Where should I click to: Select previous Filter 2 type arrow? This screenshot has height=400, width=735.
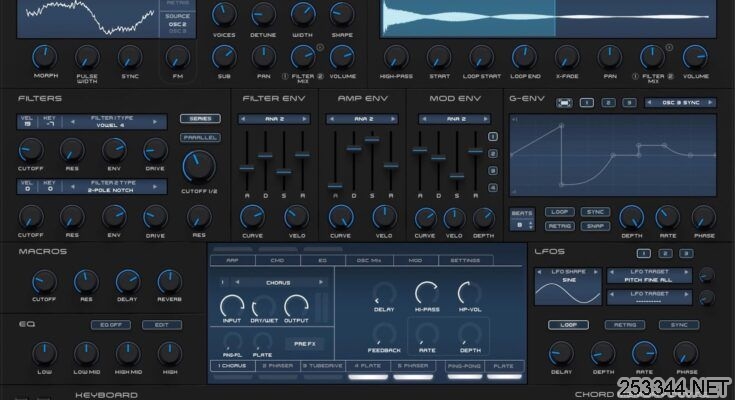72,187
